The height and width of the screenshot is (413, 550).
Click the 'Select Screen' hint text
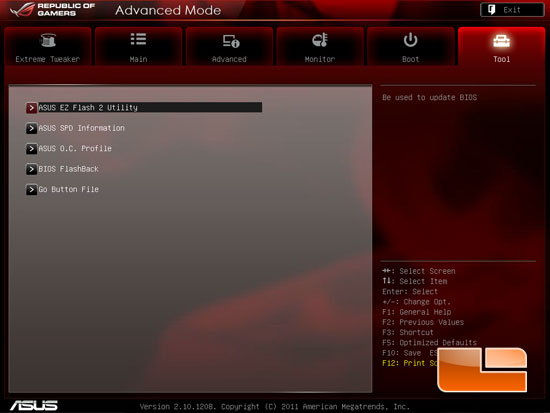(427, 271)
